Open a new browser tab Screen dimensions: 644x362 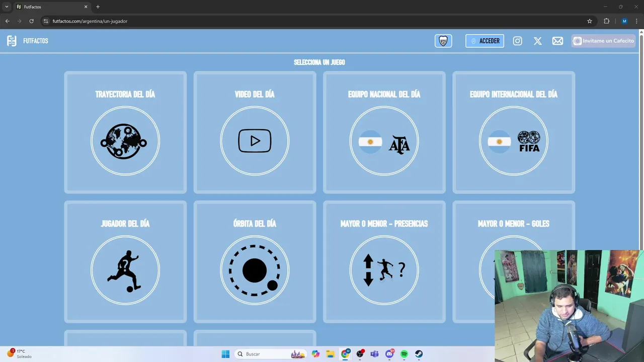98,7
